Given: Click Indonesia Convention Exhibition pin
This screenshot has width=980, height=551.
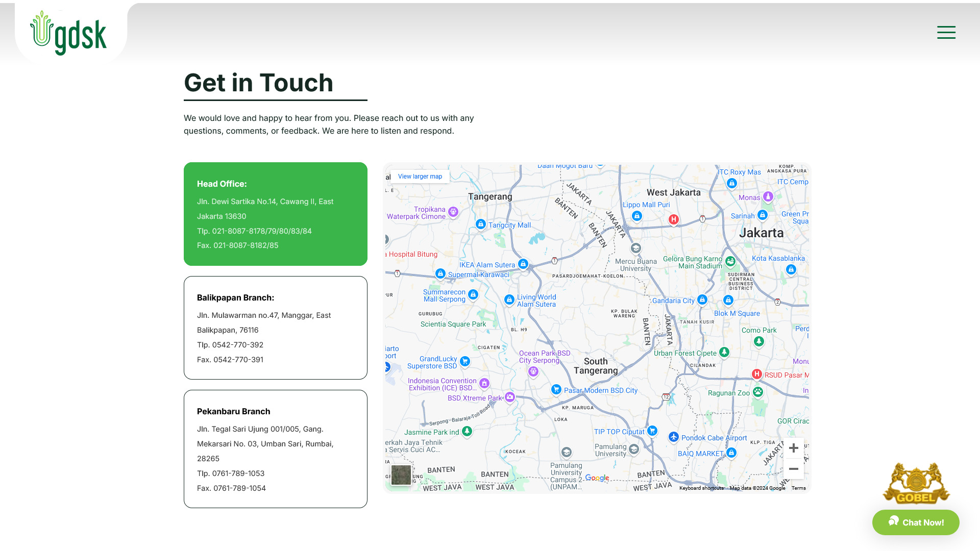Looking at the screenshot, I should [x=484, y=383].
